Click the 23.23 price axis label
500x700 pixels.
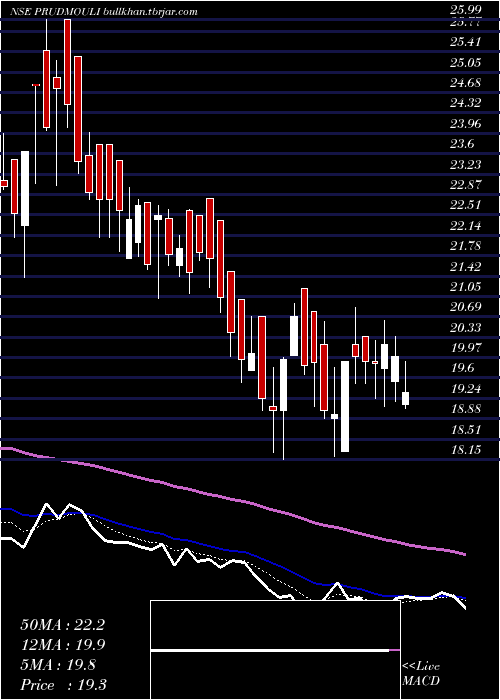tap(466, 165)
